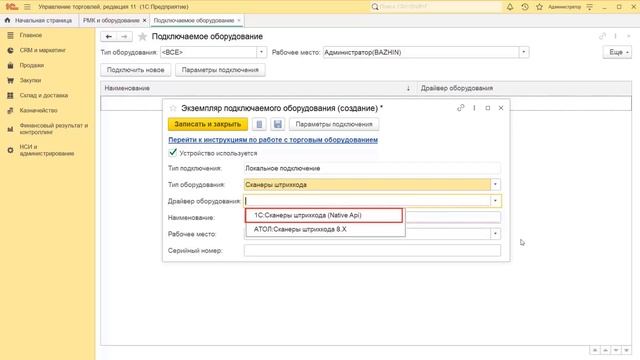
Task: Close the Подключаемое оборудование tab
Action: pyautogui.click(x=239, y=20)
